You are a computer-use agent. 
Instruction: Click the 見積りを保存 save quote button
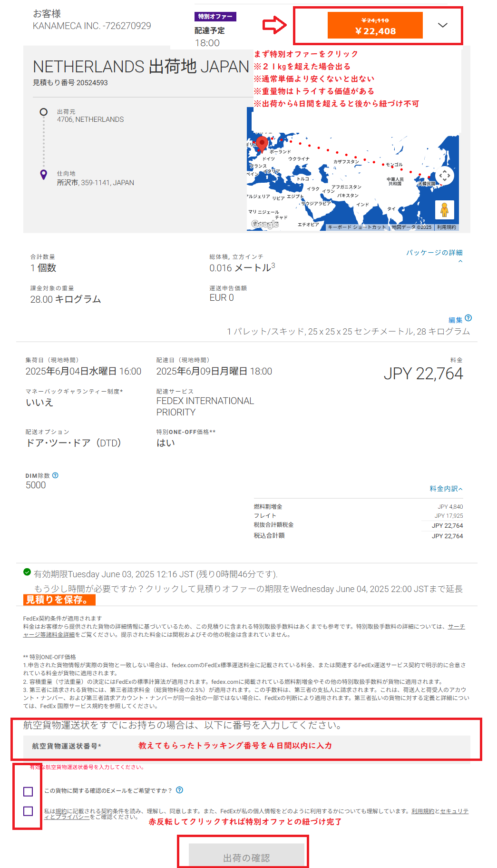click(59, 600)
